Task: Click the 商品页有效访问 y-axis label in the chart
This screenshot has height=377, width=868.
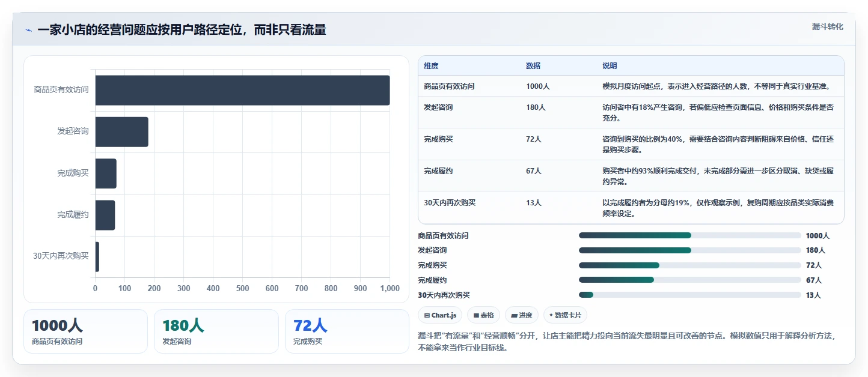Action: tap(61, 90)
